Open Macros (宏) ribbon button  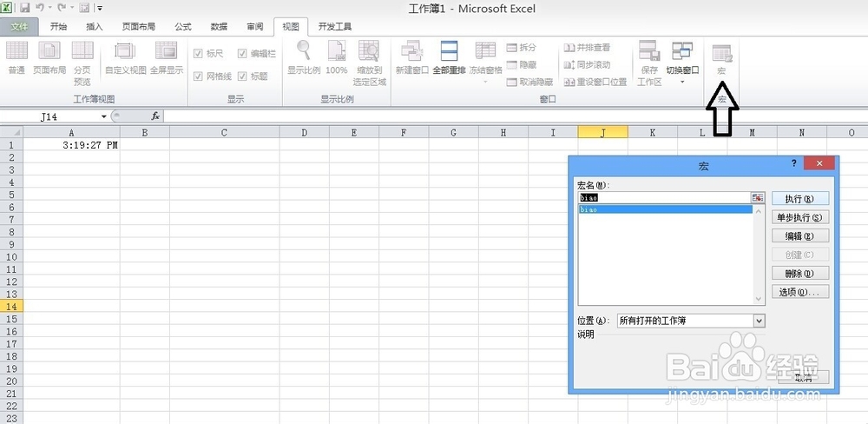721,60
